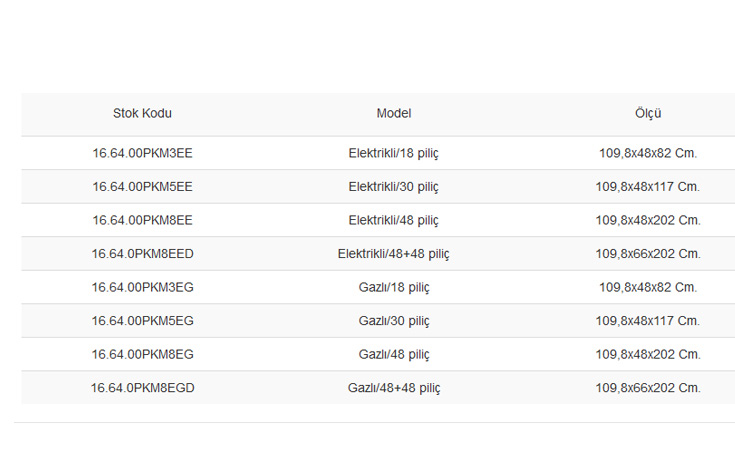This screenshot has height=452, width=735.
Task: Click size in the 16.64.0PKM8EGD row
Action: pos(648,388)
